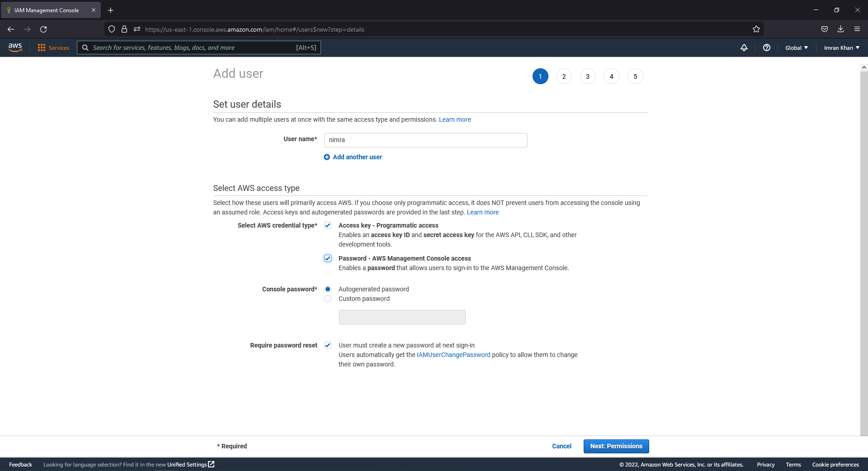Reload the page
This screenshot has width=868, height=471.
[43, 29]
